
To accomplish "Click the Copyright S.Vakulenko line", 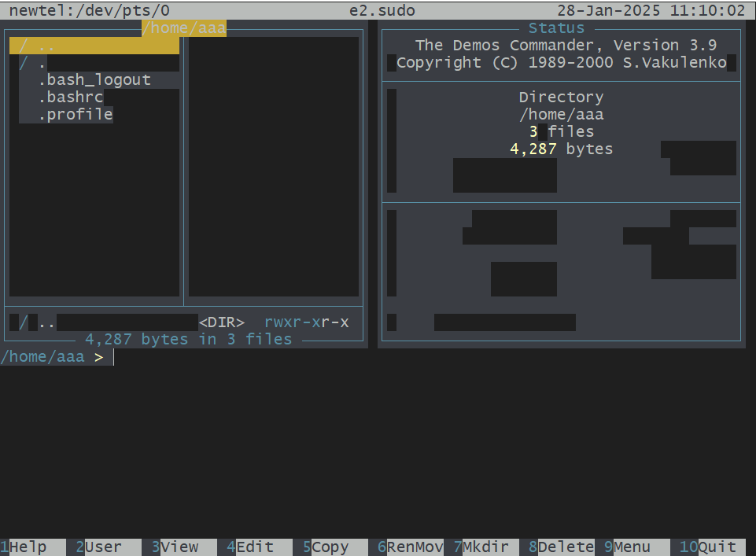I will click(561, 63).
